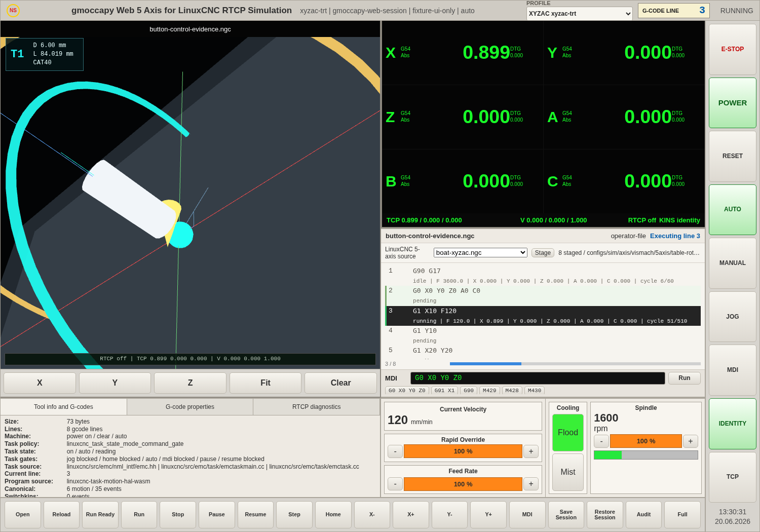Open the Tool info and G-codes tab
760x532 pixels.
pos(63,407)
